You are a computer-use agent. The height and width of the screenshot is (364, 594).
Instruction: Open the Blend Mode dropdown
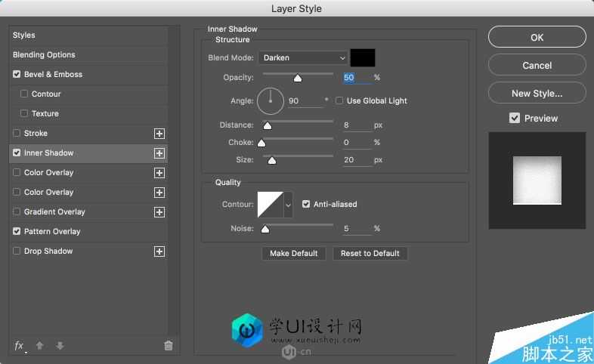coord(302,57)
